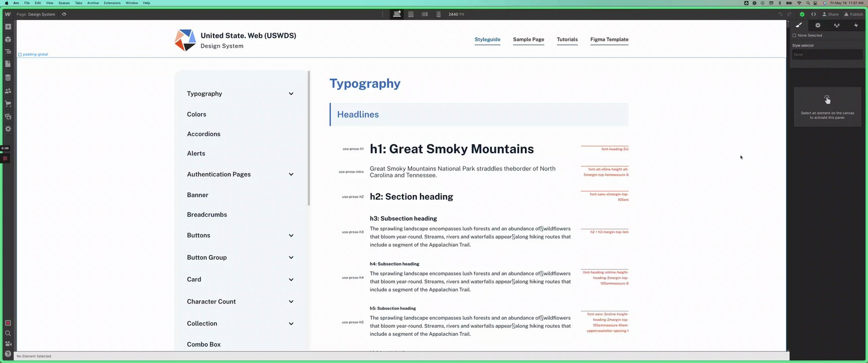Click the Alerts sidebar link
Image resolution: width=868 pixels, height=363 pixels.
(x=196, y=153)
